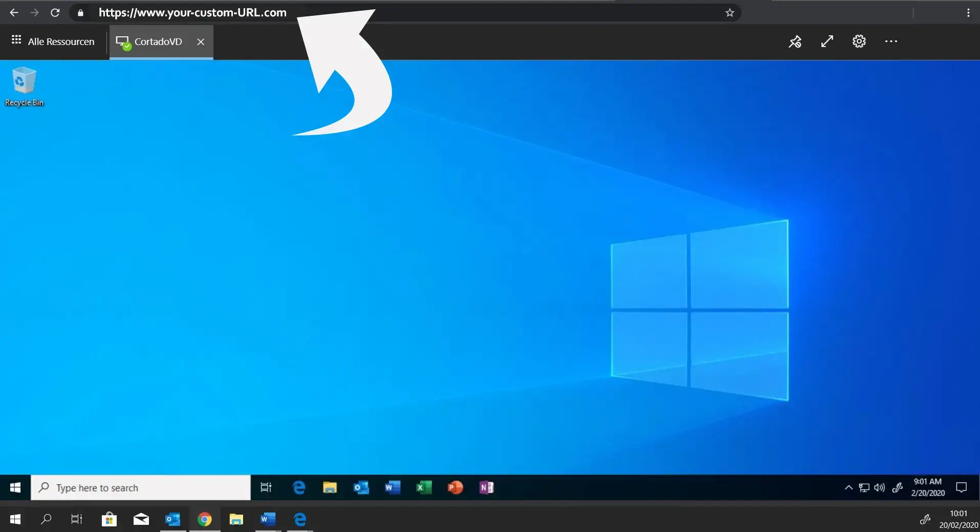Open File Explorer in the remote taskbar
The height and width of the screenshot is (532, 980).
[x=330, y=487]
